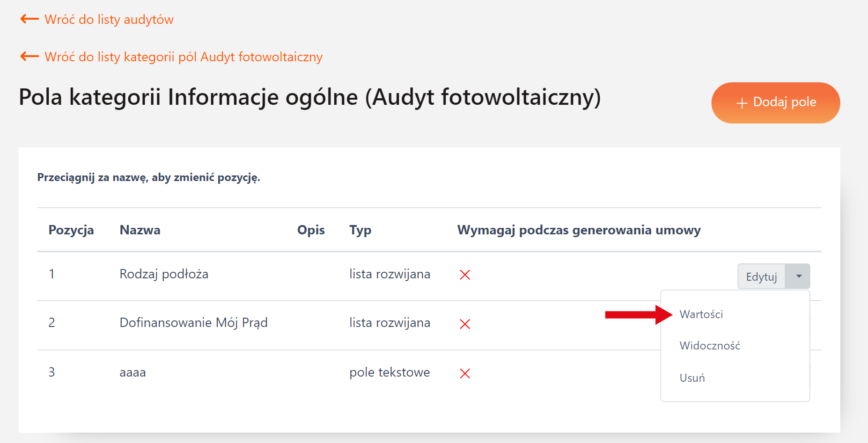Open the 'Wróć do listy audytów' link

pyautogui.click(x=109, y=20)
